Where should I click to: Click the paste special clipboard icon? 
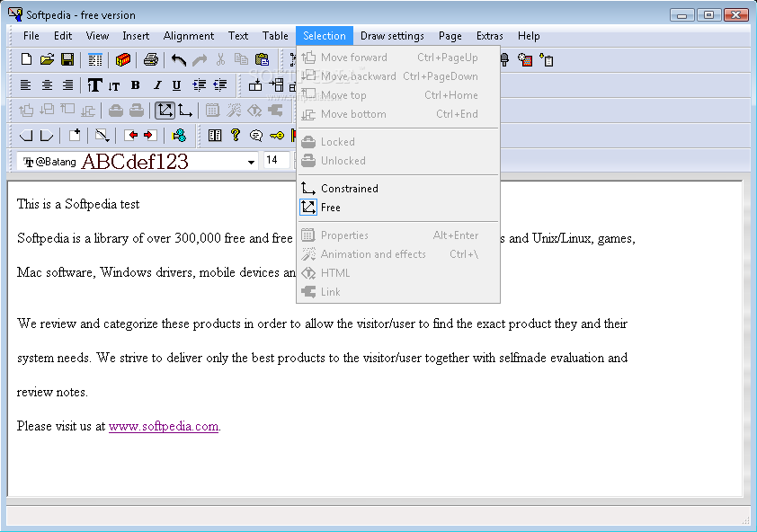547,60
